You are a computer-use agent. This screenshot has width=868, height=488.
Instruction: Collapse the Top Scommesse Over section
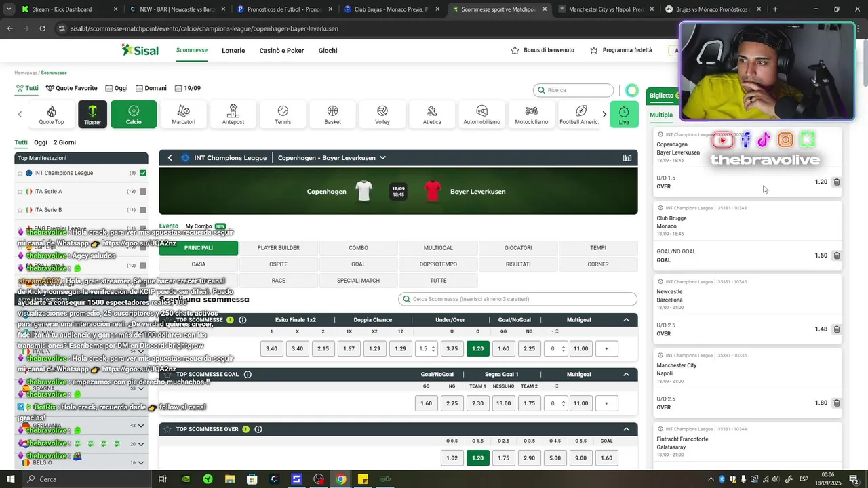coord(626,429)
